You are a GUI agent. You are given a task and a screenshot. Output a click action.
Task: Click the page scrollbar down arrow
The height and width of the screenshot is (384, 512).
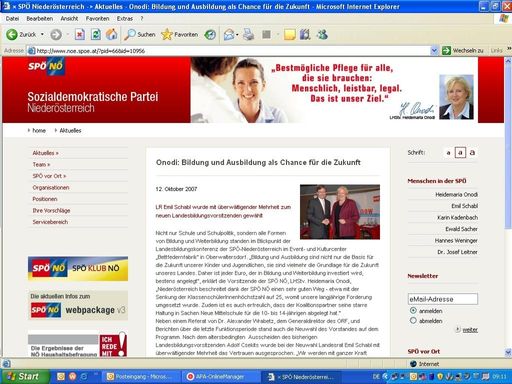508,353
